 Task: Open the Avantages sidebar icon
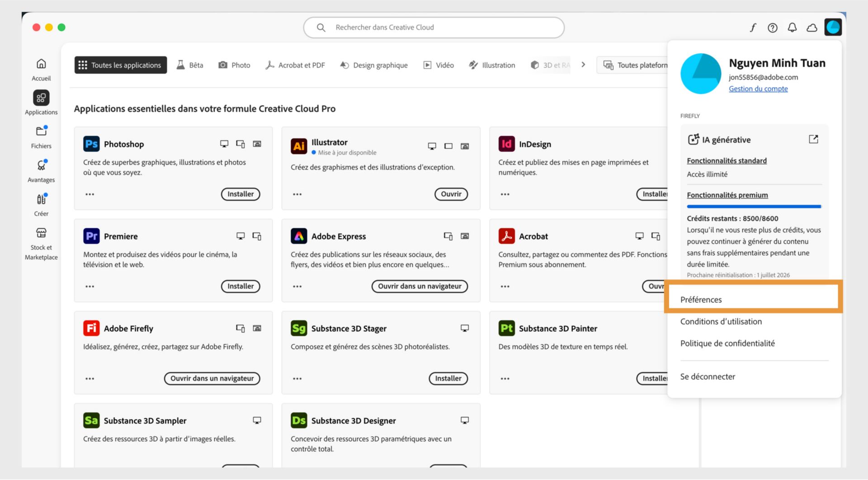pos(41,165)
